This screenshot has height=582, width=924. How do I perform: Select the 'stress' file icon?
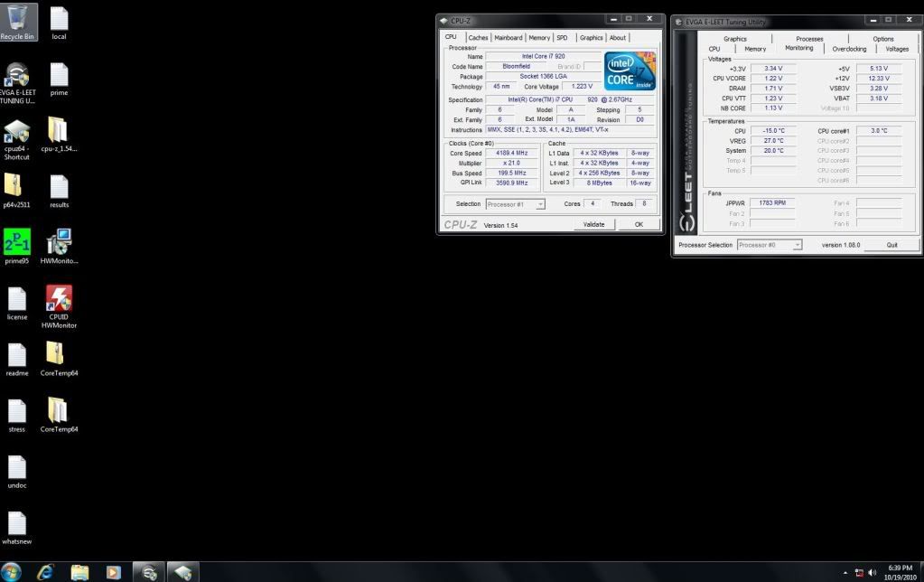tap(17, 415)
